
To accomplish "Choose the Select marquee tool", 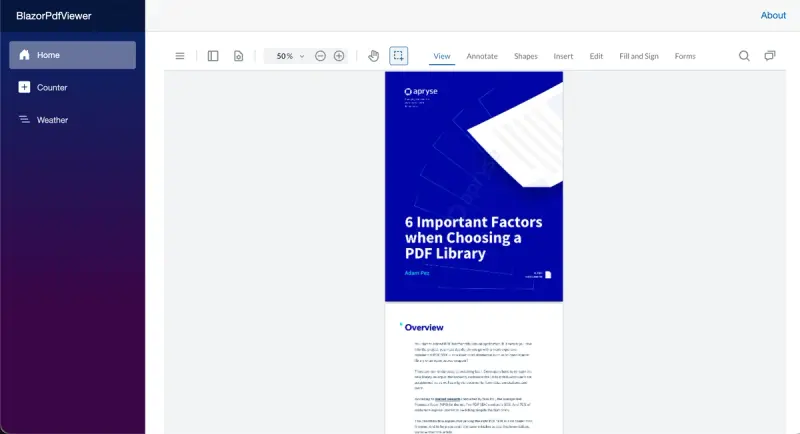I will (398, 56).
